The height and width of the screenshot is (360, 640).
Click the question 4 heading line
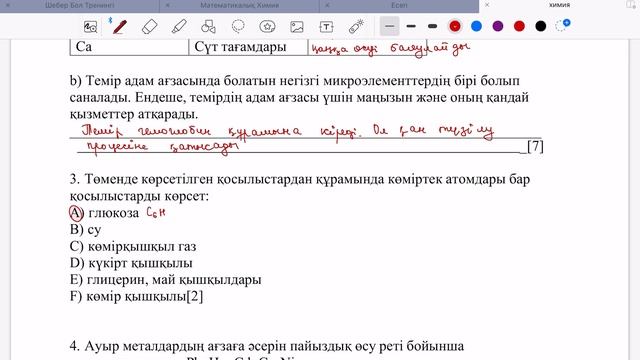pos(267,346)
